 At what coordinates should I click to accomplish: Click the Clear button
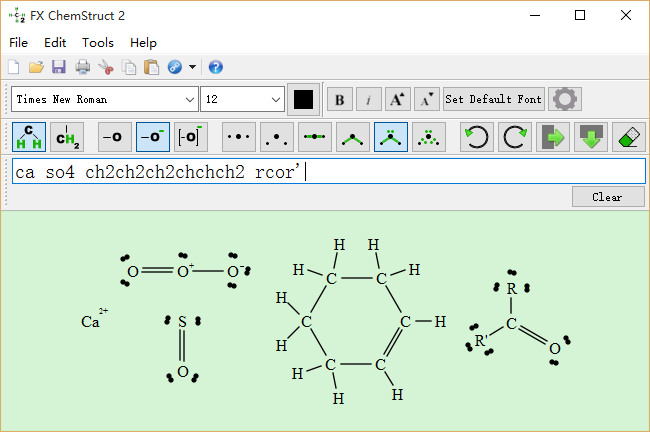tap(608, 197)
